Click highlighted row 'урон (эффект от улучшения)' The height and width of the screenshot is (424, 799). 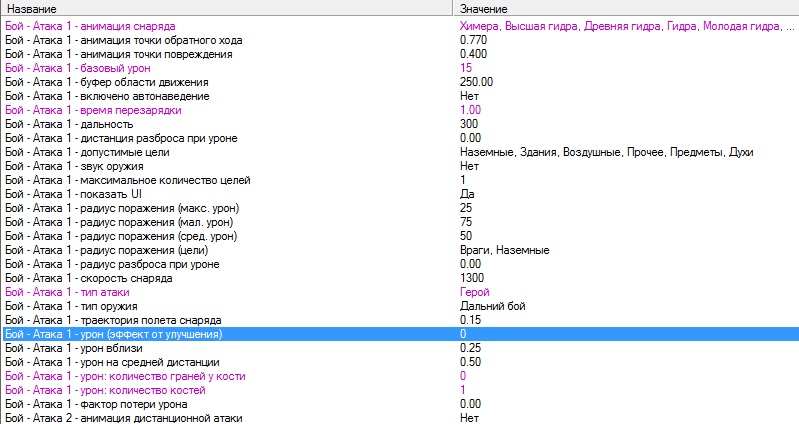click(x=400, y=334)
